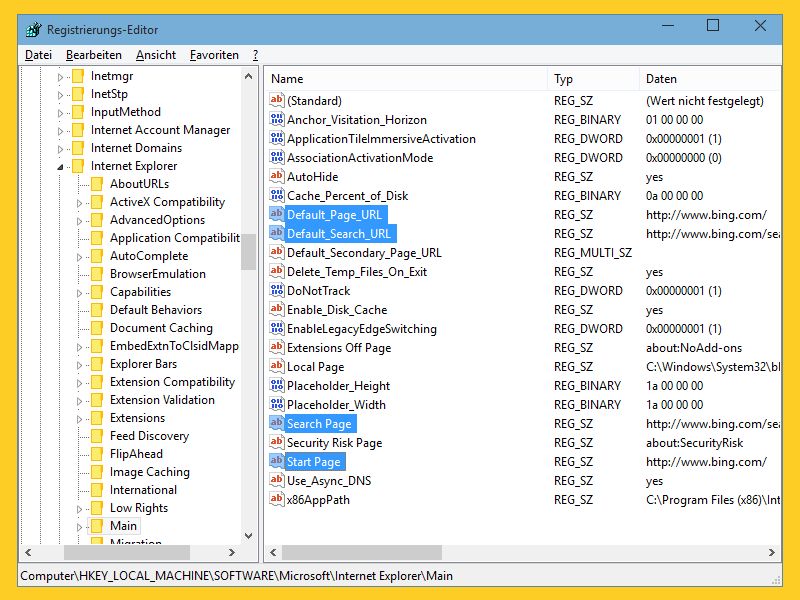Click the Placeholder_Height binary icon

point(277,385)
